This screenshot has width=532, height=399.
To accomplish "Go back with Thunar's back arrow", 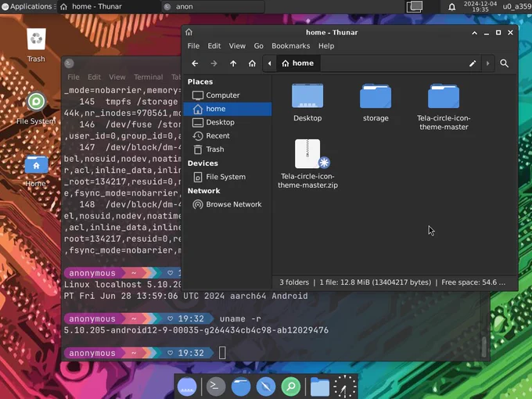I will pyautogui.click(x=195, y=63).
